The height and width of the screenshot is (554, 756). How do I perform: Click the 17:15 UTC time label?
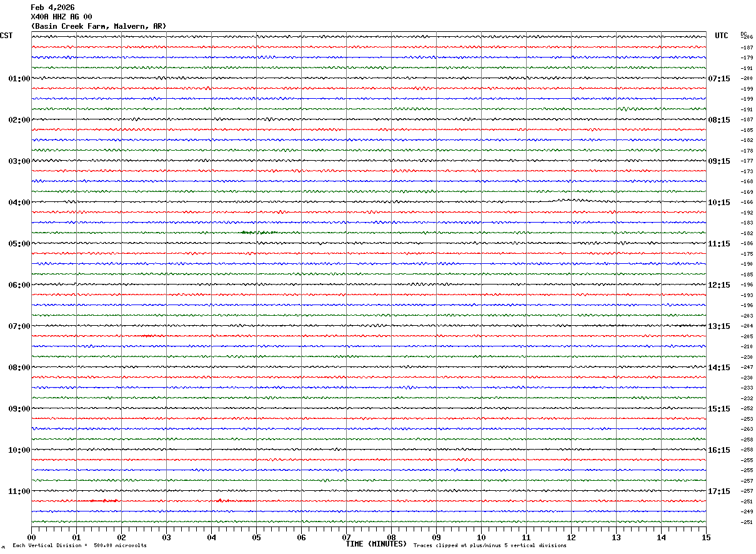[x=719, y=491]
